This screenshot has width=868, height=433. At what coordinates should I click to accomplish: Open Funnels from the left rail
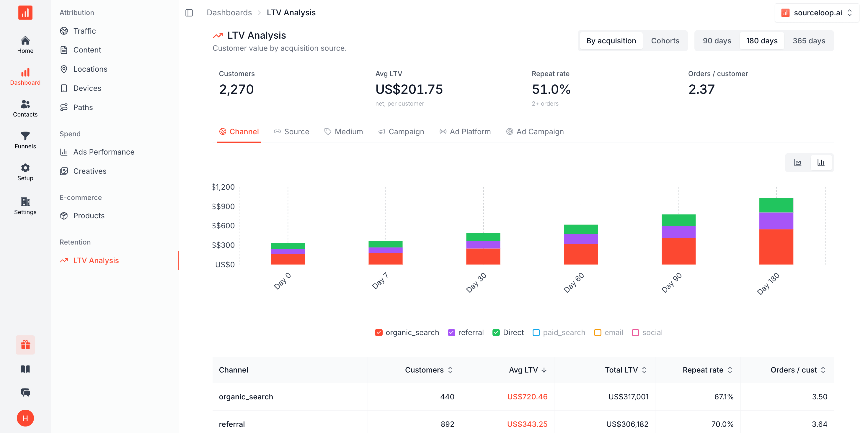pos(25,140)
